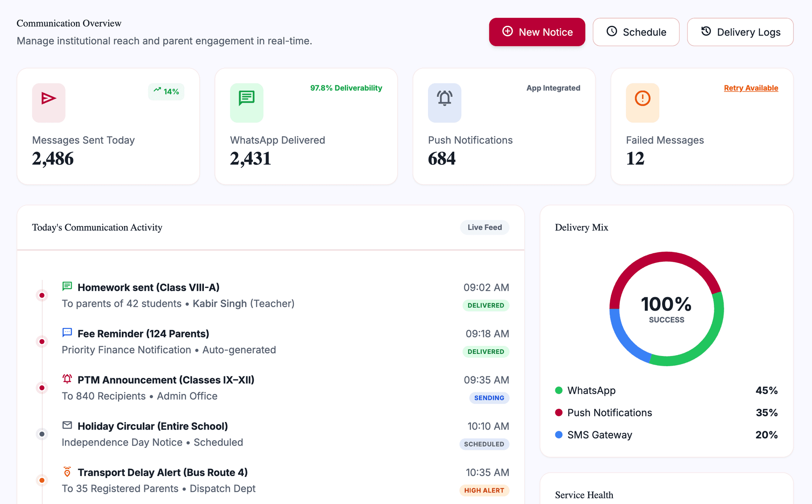The height and width of the screenshot is (504, 812).
Task: Click the message icon beside Homework sent
Action: click(x=67, y=287)
